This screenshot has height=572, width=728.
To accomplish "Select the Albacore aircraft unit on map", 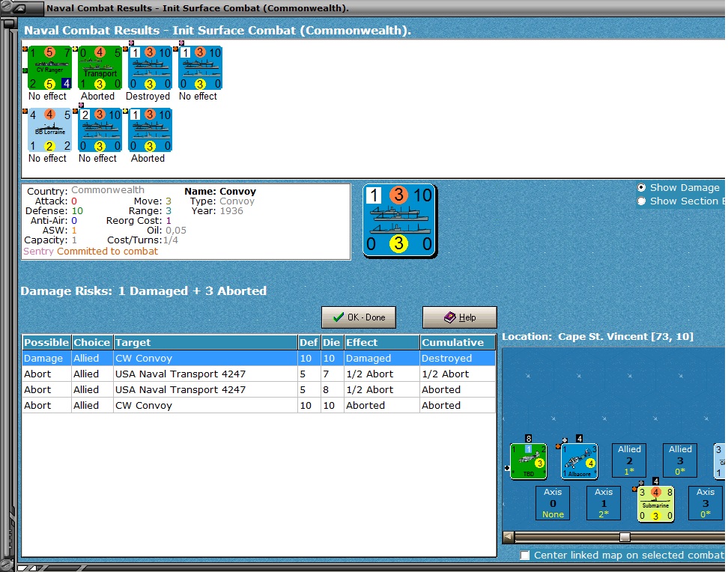I will pyautogui.click(x=580, y=461).
